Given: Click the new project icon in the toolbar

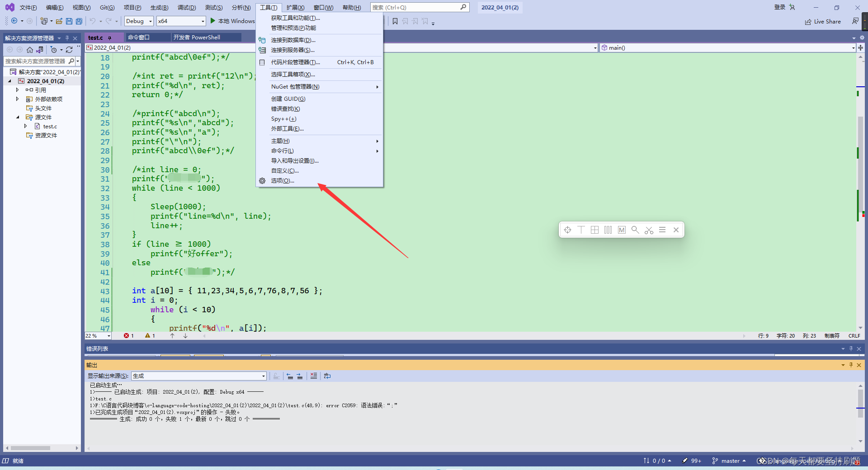Looking at the screenshot, I should [x=44, y=21].
